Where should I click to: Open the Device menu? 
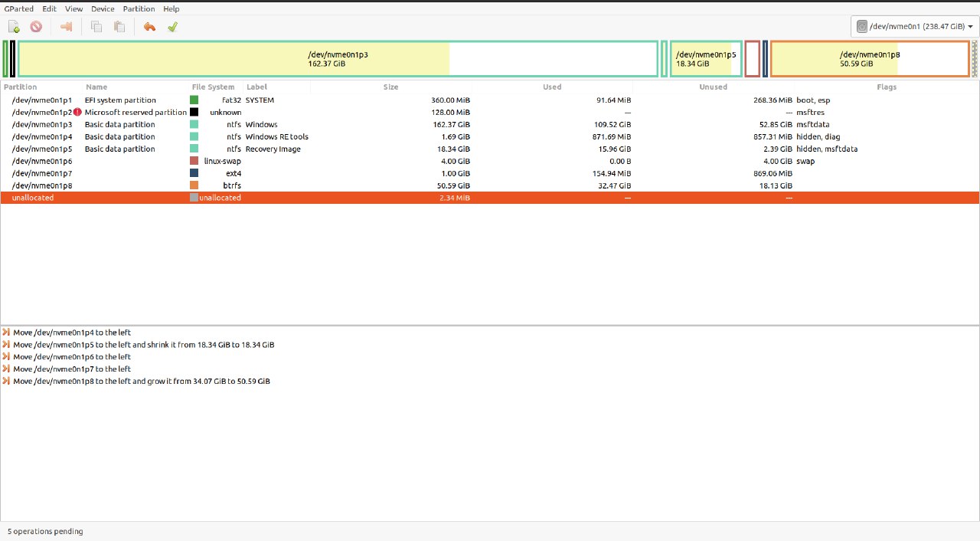103,8
